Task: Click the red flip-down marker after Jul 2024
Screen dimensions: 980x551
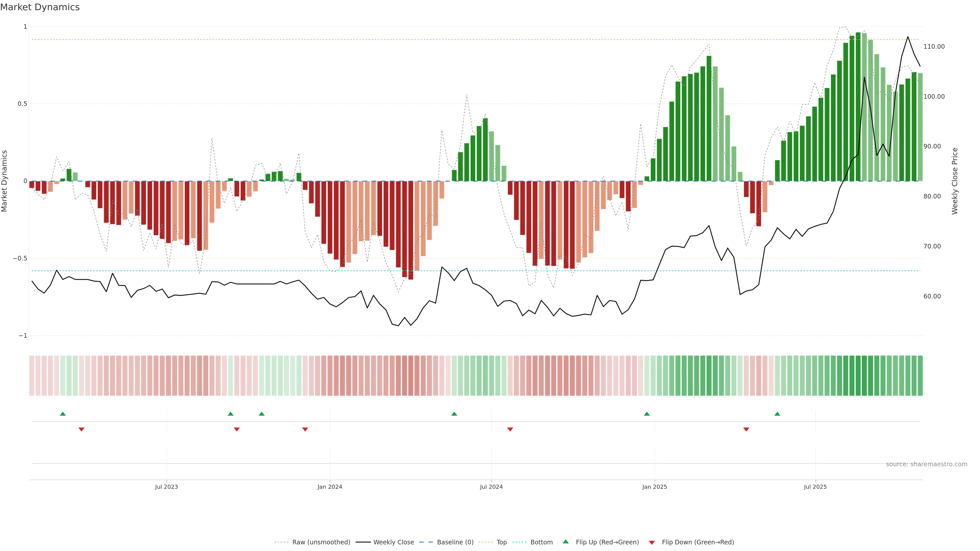Action: (510, 429)
